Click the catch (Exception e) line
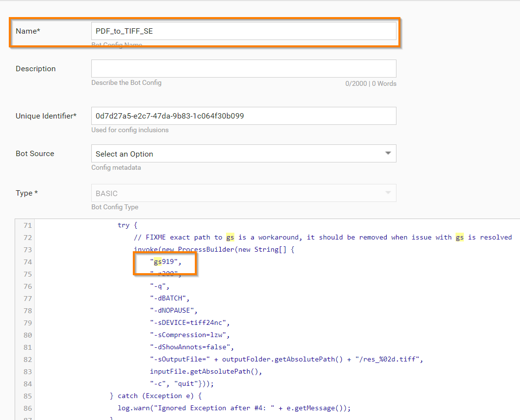Image resolution: width=520 pixels, height=420 pixels. pyautogui.click(x=156, y=396)
